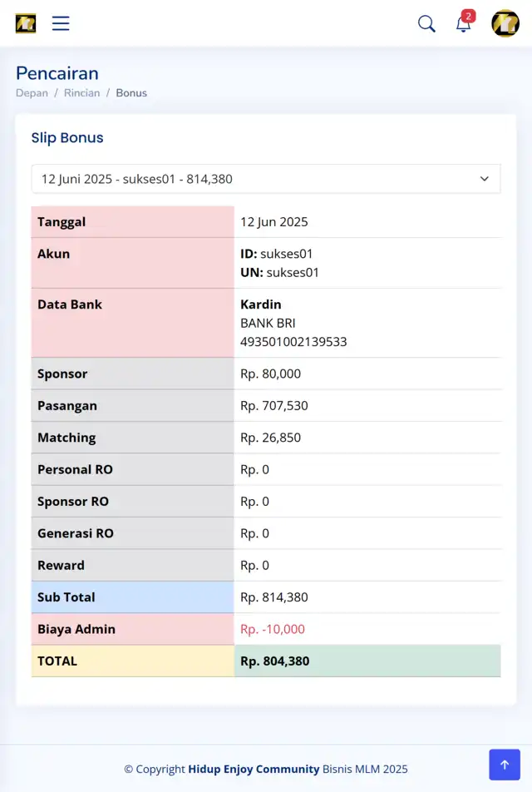Go to the Rincian breadcrumb link
532x792 pixels.
tap(81, 93)
